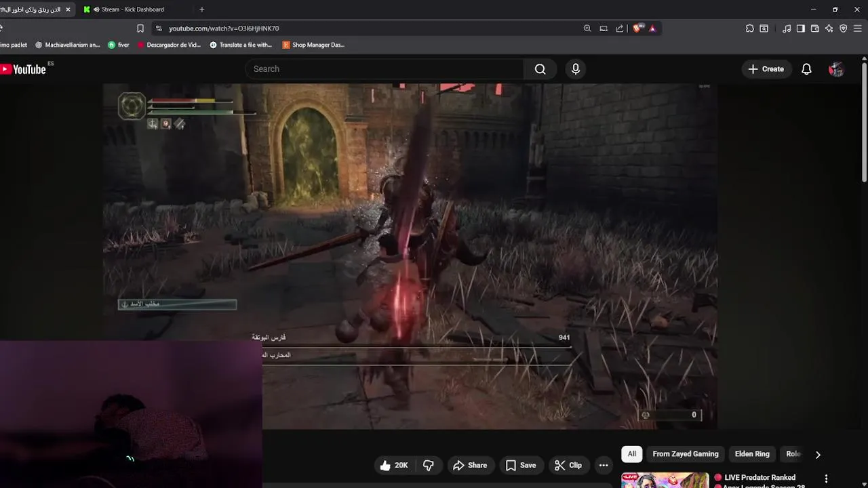This screenshot has width=868, height=488.
Task: Open the zoom magnifier in address bar
Action: [x=587, y=28]
